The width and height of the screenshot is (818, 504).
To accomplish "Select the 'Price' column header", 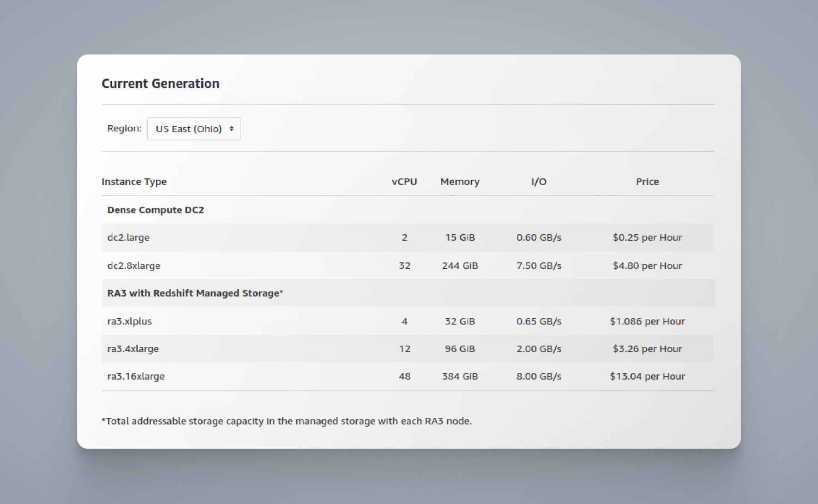I will click(648, 182).
